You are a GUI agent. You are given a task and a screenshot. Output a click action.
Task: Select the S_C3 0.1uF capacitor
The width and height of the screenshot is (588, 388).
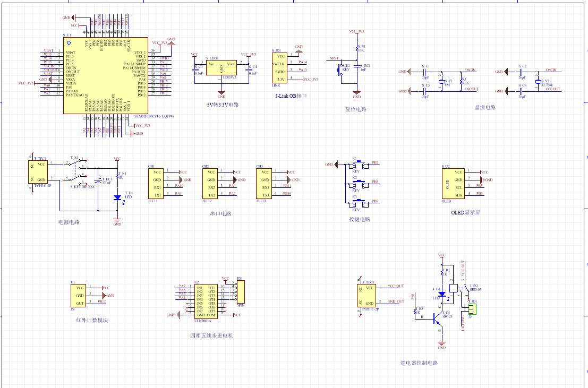pos(195,70)
